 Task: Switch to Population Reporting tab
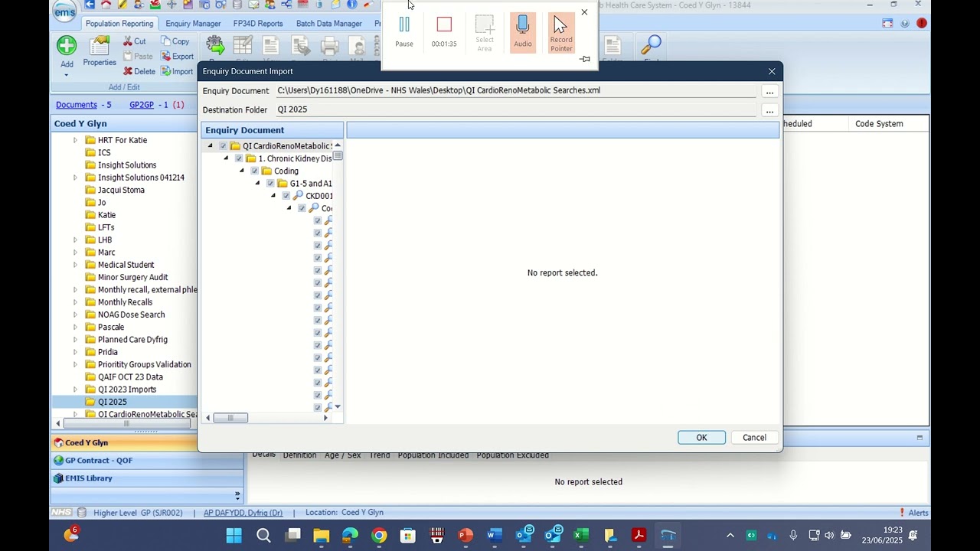coord(119,24)
